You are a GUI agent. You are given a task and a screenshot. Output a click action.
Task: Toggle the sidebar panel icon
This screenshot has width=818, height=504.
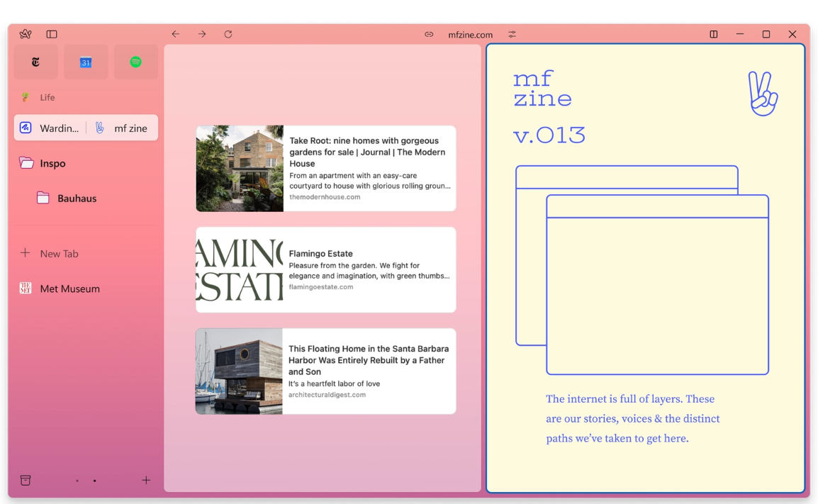52,35
